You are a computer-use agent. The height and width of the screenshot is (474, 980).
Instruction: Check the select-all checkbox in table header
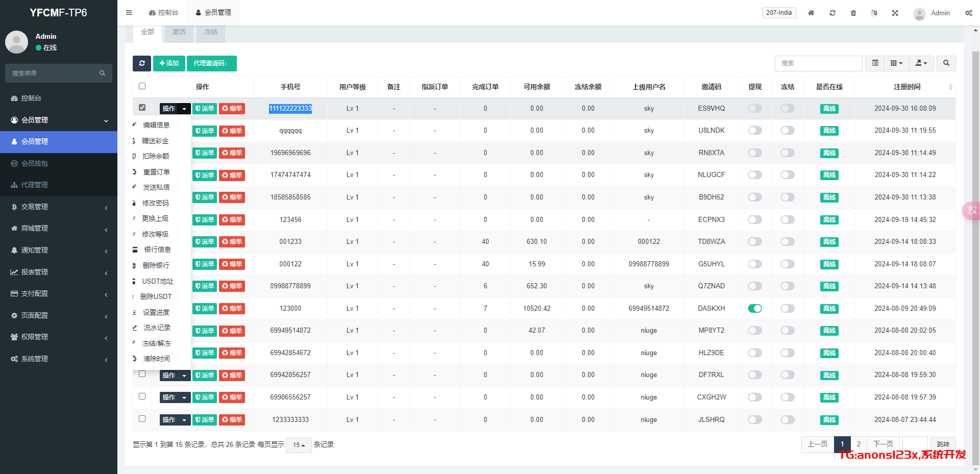tap(142, 86)
